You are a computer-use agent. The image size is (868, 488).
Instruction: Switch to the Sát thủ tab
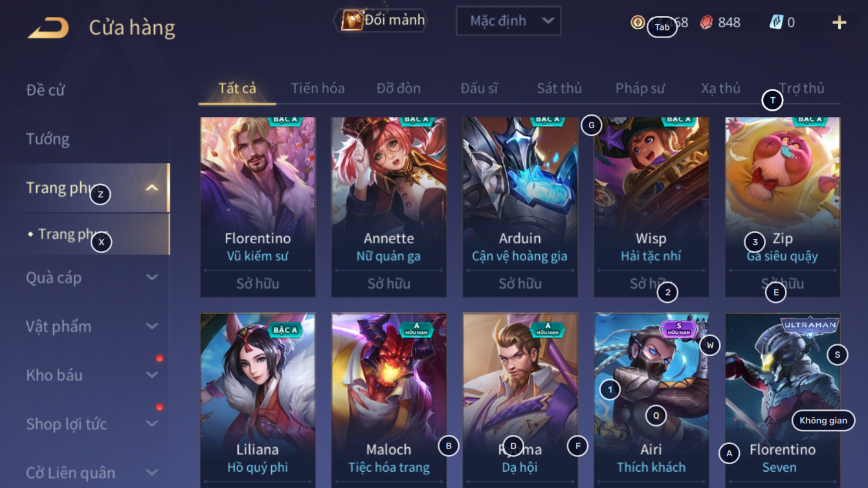click(559, 88)
